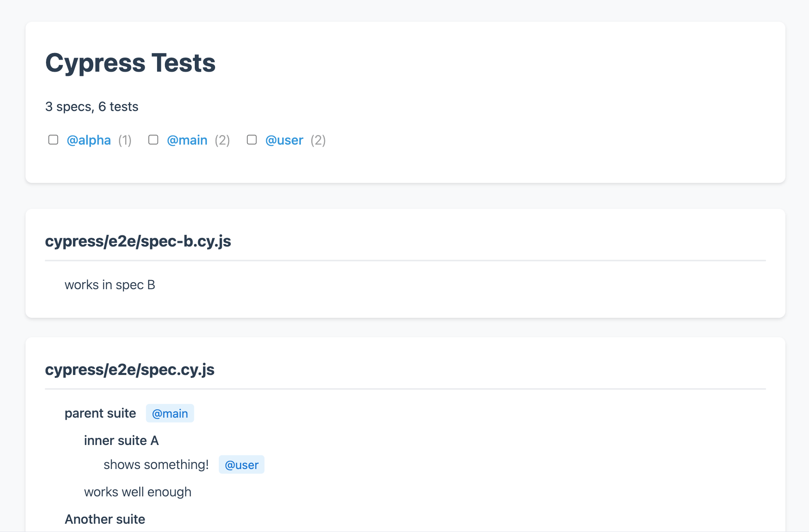Select the 'shows something!' test
The image size is (809, 532).
click(156, 465)
